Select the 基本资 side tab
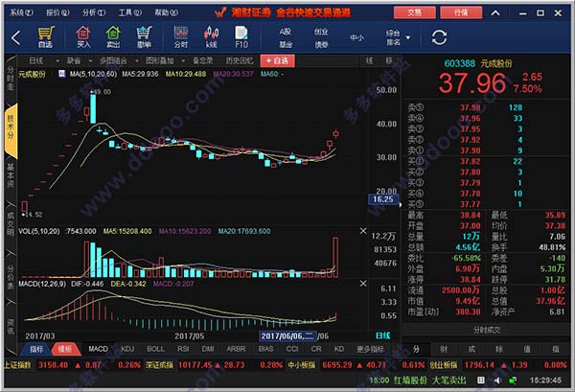 [11, 176]
